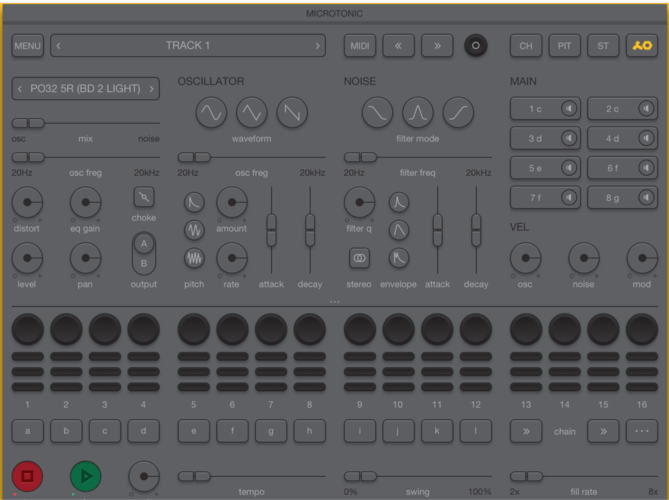Open pattern options three-dot button
Viewport: 669px width, 500px height.
(x=642, y=431)
